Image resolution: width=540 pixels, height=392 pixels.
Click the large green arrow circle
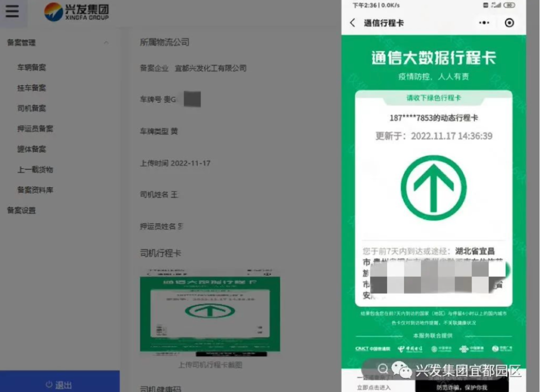coord(433,188)
